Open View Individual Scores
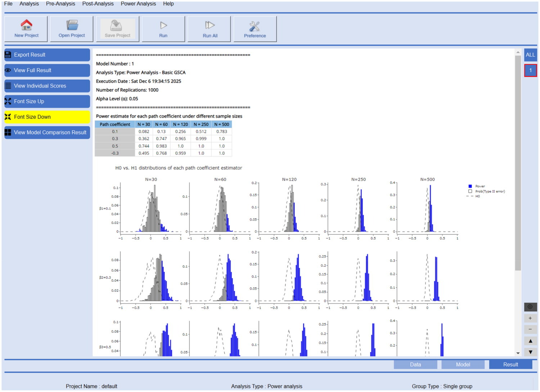This screenshot has height=392, width=540. [x=47, y=86]
